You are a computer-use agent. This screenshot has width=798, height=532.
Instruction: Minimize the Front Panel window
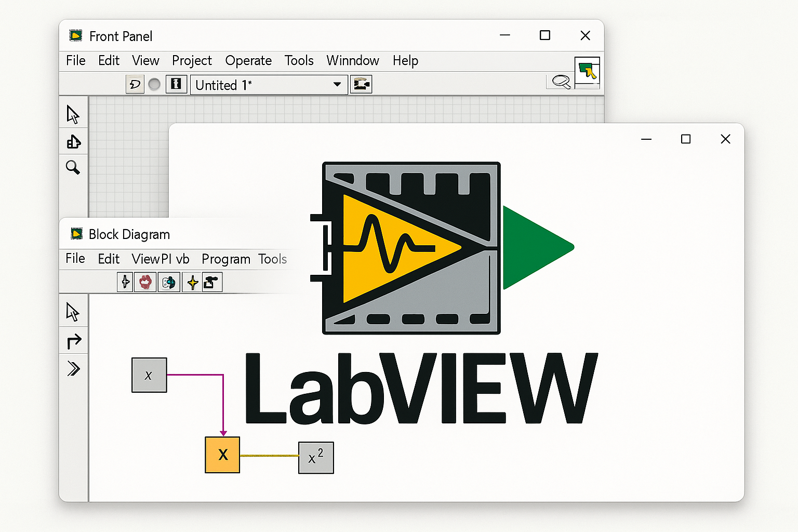pos(505,35)
